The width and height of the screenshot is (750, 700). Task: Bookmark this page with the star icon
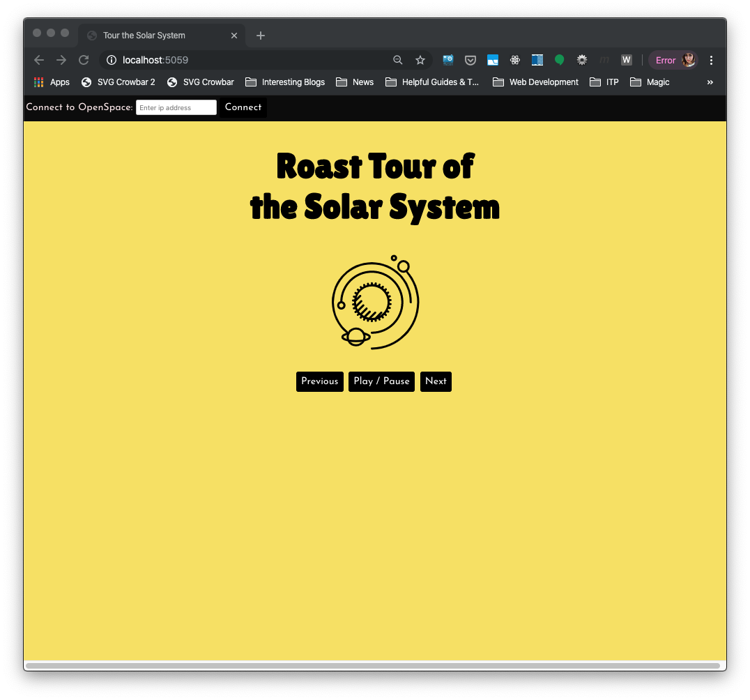pyautogui.click(x=420, y=60)
